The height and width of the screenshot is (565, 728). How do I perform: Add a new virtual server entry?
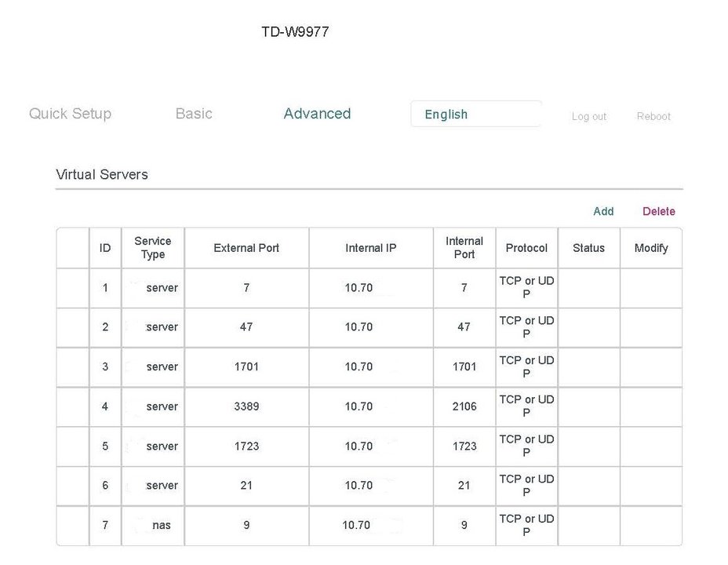(603, 212)
